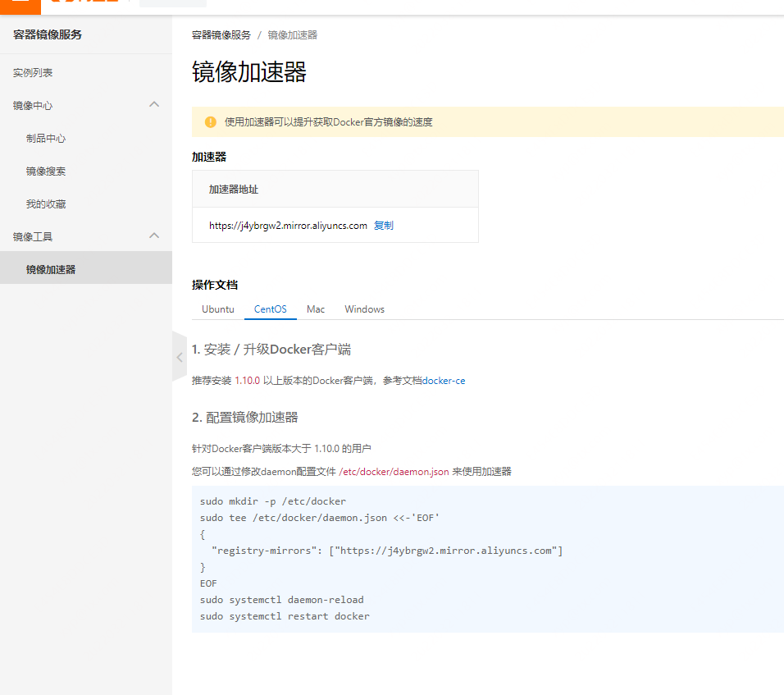Click the yellow warning info icon
Image resolution: width=784 pixels, height=695 pixels.
click(x=211, y=122)
